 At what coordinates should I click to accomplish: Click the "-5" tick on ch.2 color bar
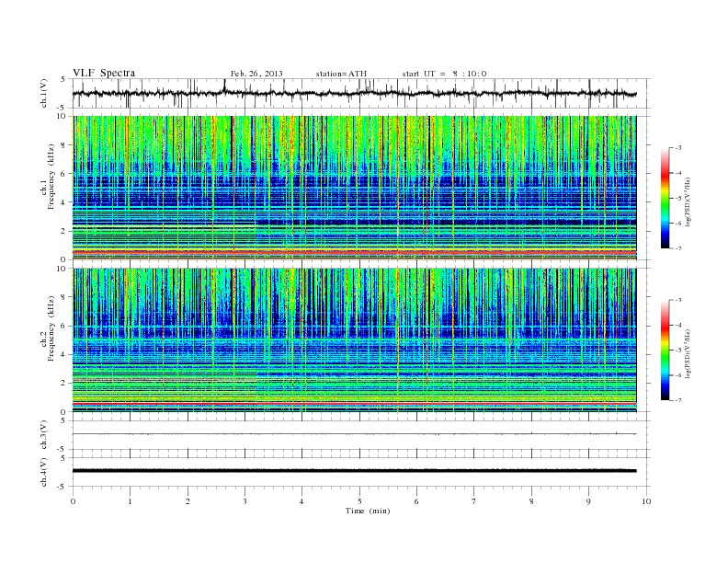coord(678,350)
